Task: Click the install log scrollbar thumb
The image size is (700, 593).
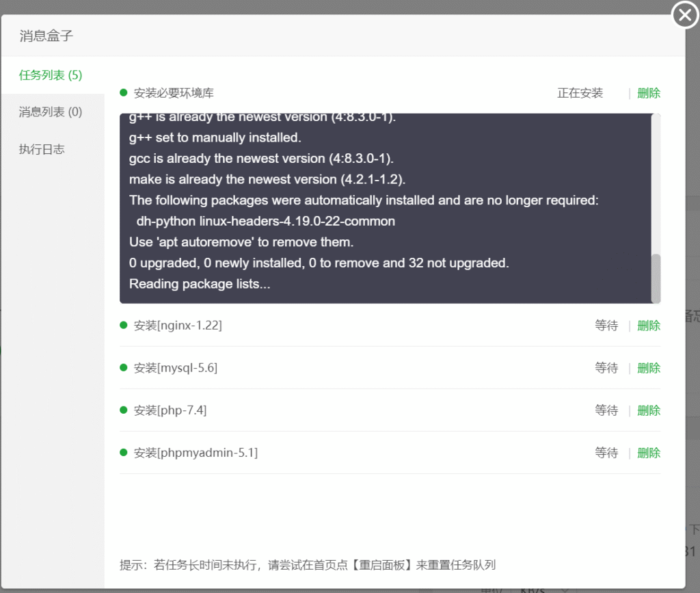Action: (x=656, y=278)
